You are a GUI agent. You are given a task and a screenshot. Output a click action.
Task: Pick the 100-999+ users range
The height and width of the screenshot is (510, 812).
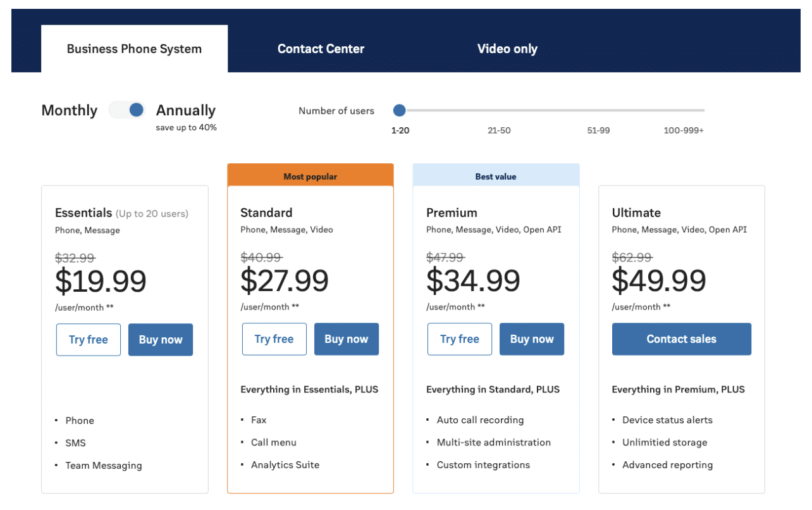684,130
